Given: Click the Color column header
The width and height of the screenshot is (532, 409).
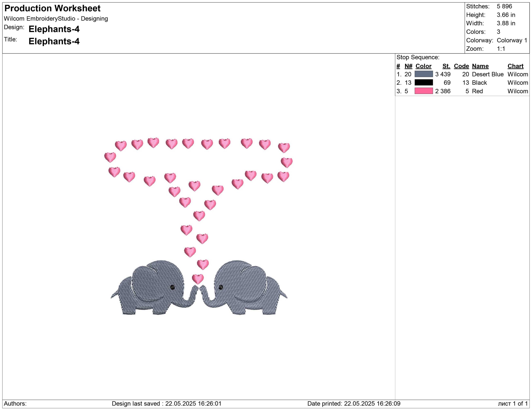Looking at the screenshot, I should tap(423, 66).
